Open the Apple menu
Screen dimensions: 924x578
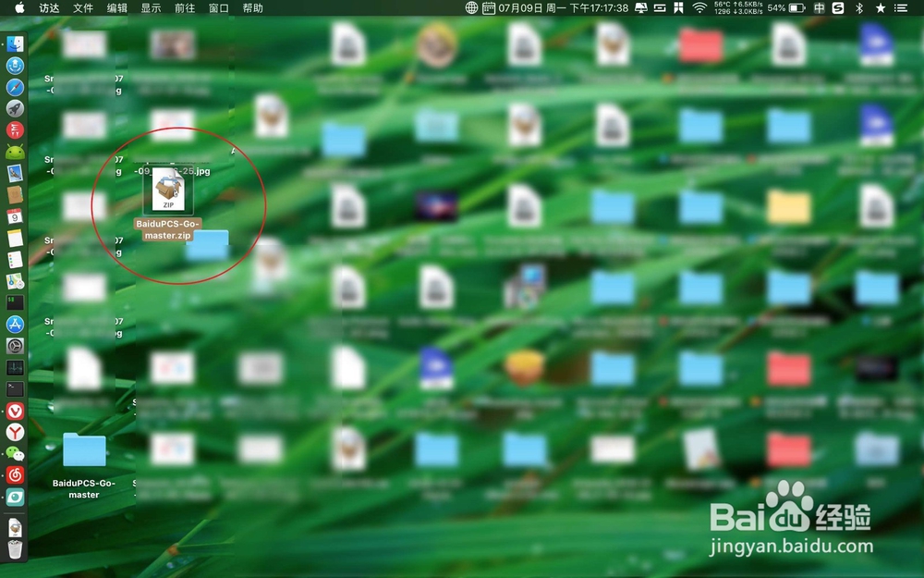(19, 7)
